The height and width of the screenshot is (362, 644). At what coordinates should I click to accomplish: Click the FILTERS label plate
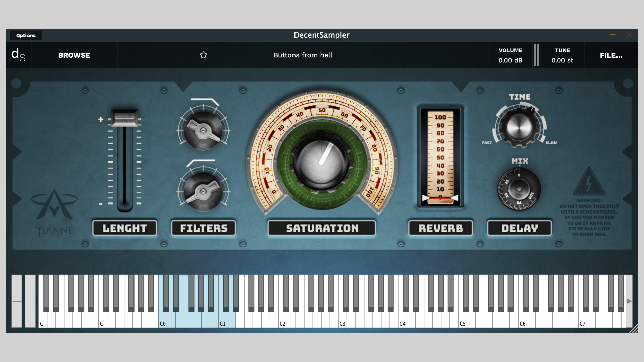point(204,228)
